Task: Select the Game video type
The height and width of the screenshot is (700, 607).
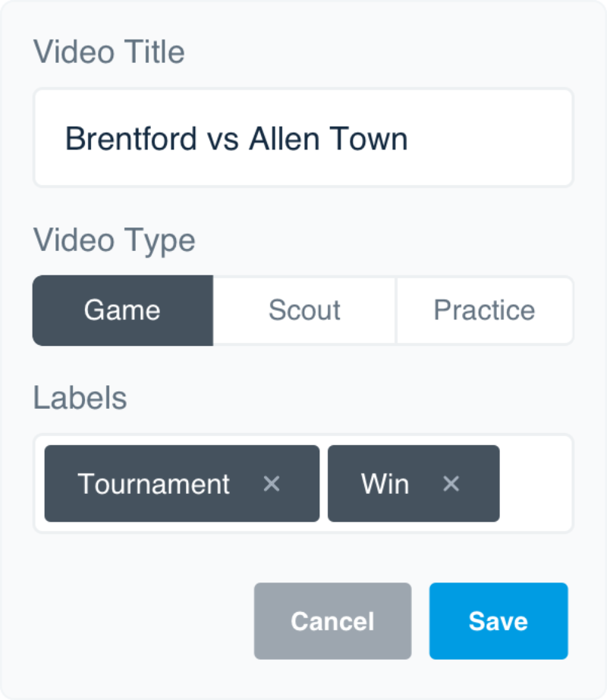Action: [123, 310]
